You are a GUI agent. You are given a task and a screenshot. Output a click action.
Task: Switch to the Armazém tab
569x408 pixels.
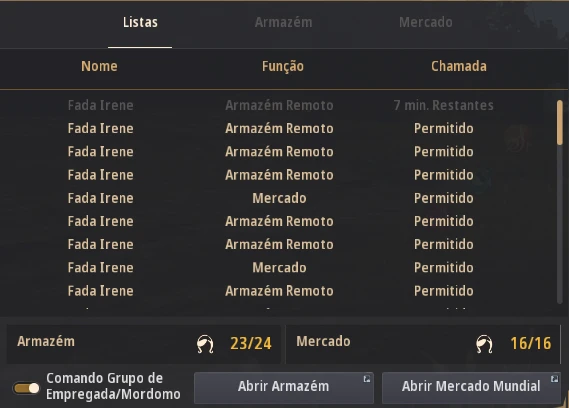283,23
